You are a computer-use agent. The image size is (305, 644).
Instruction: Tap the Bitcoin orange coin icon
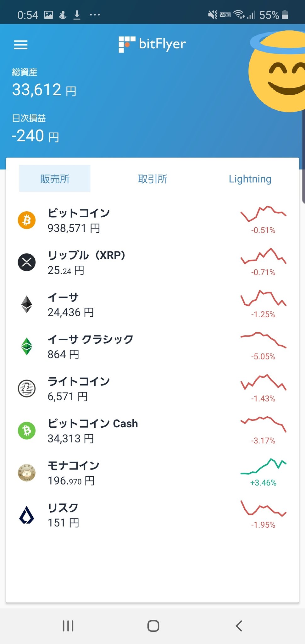[x=27, y=220]
